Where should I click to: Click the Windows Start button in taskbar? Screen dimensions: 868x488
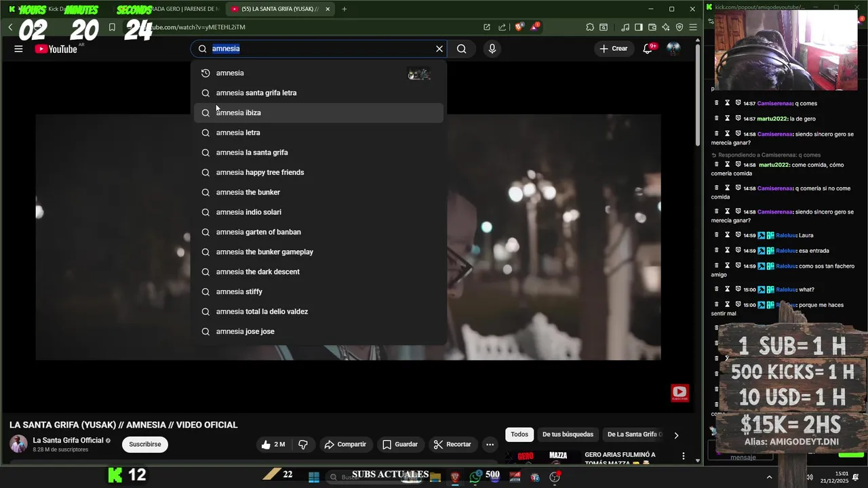[x=314, y=477]
